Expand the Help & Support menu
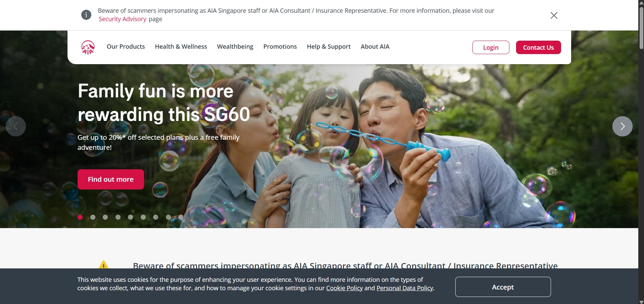Viewport: 644px width, 304px height. pyautogui.click(x=329, y=47)
